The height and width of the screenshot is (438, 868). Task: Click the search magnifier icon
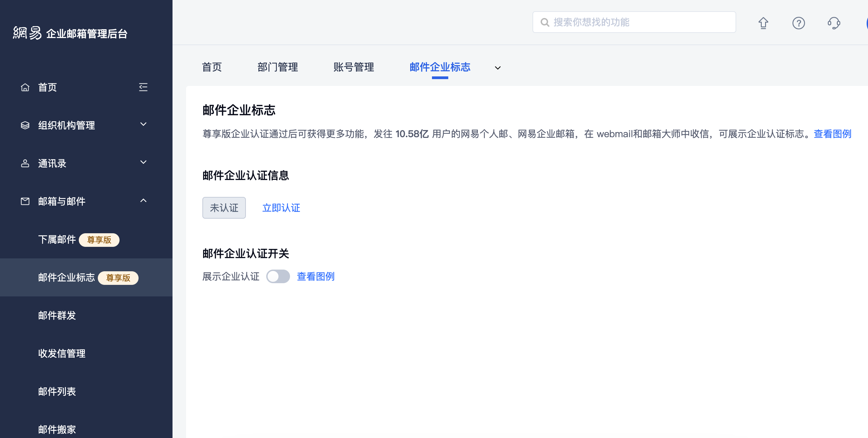545,22
